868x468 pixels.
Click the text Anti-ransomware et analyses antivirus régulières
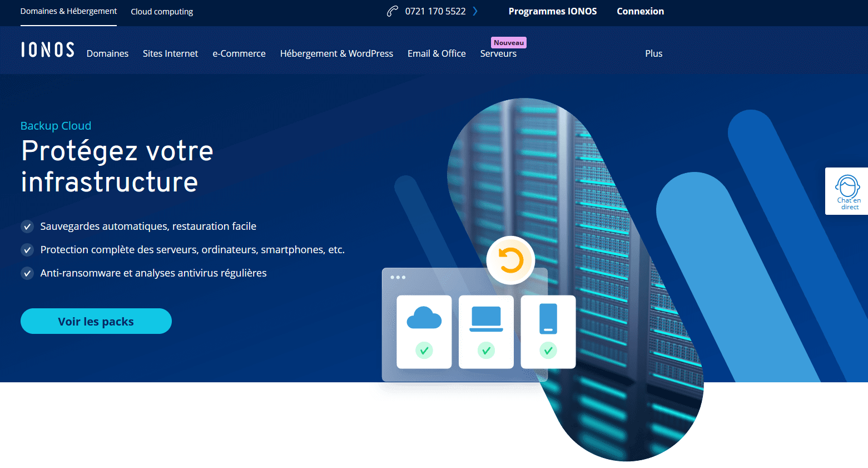click(x=153, y=273)
